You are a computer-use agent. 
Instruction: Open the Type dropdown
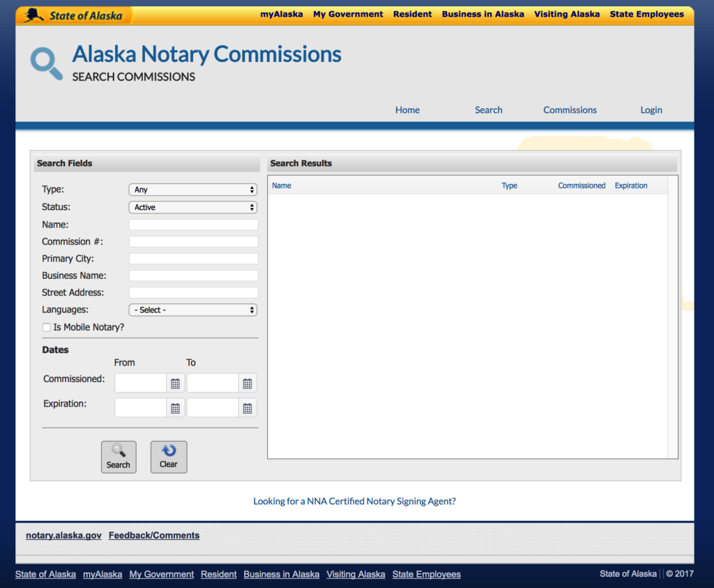192,189
